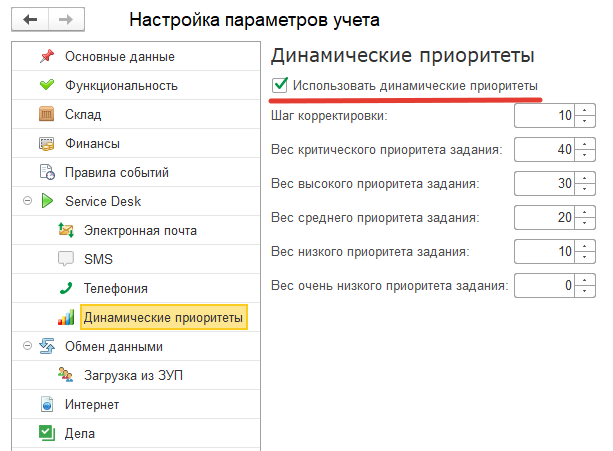Go back with the left arrow button
This screenshot has height=451, width=613.
coord(30,19)
